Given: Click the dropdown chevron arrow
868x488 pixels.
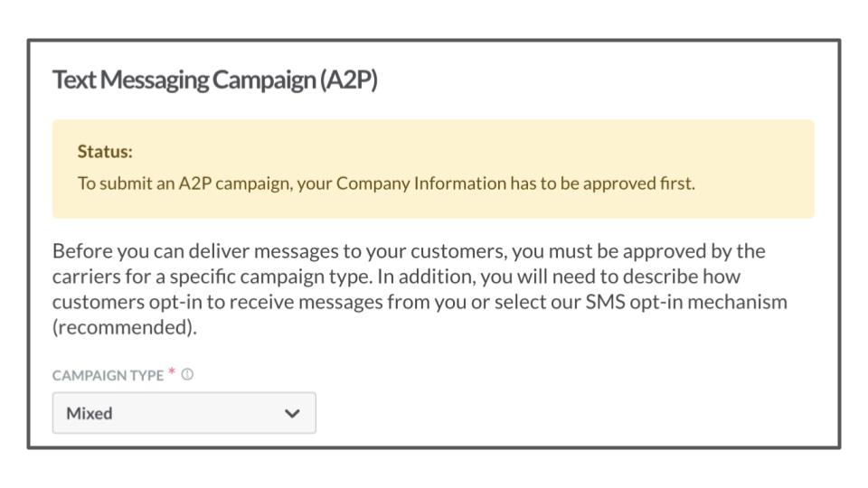Looking at the screenshot, I should point(292,413).
